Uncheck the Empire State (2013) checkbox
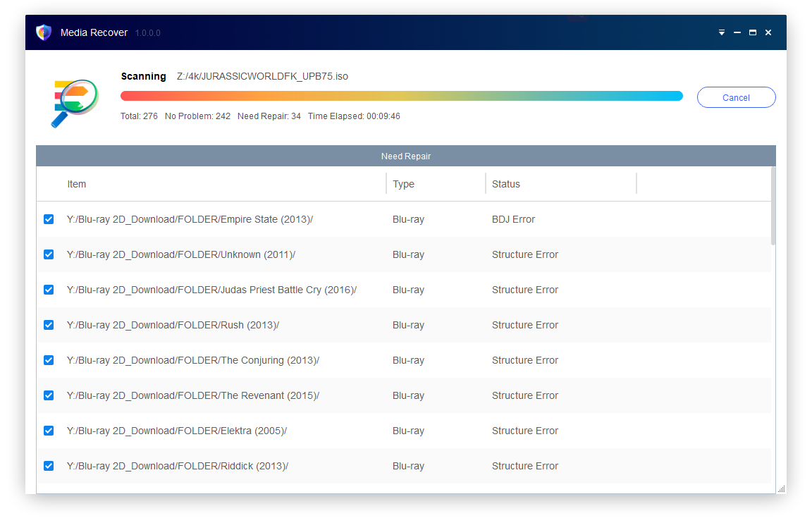The width and height of the screenshot is (812, 530). point(49,219)
